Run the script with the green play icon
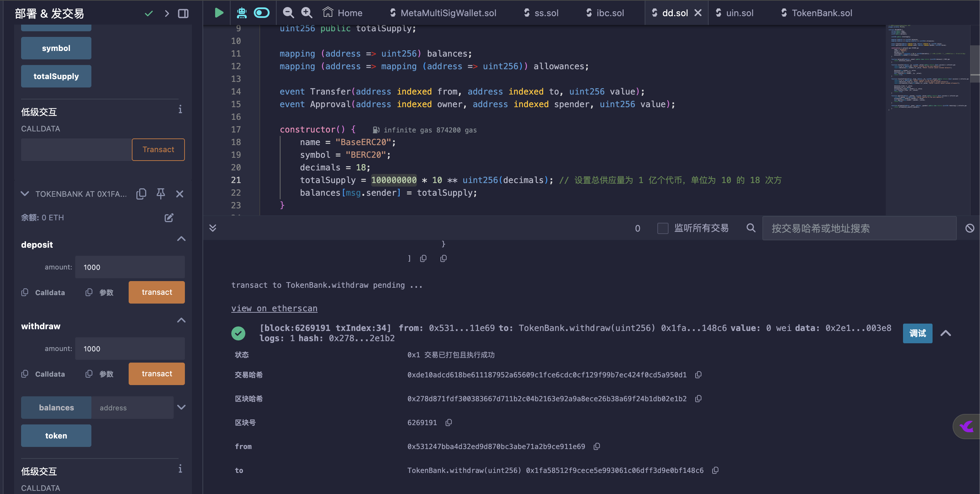This screenshot has height=494, width=980. (219, 13)
